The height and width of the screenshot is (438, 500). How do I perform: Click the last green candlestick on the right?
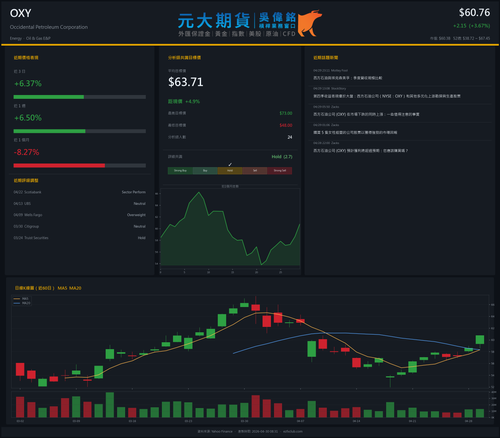click(x=480, y=340)
